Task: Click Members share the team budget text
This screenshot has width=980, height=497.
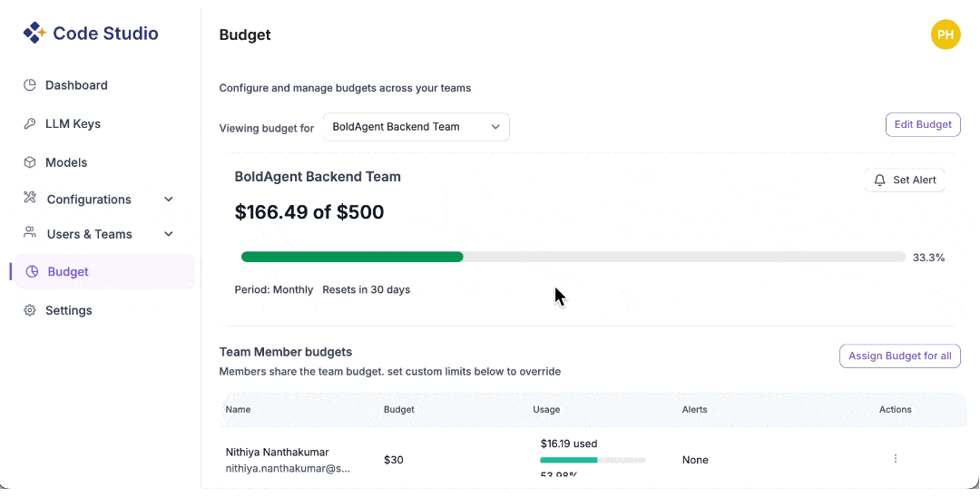Action: click(390, 372)
